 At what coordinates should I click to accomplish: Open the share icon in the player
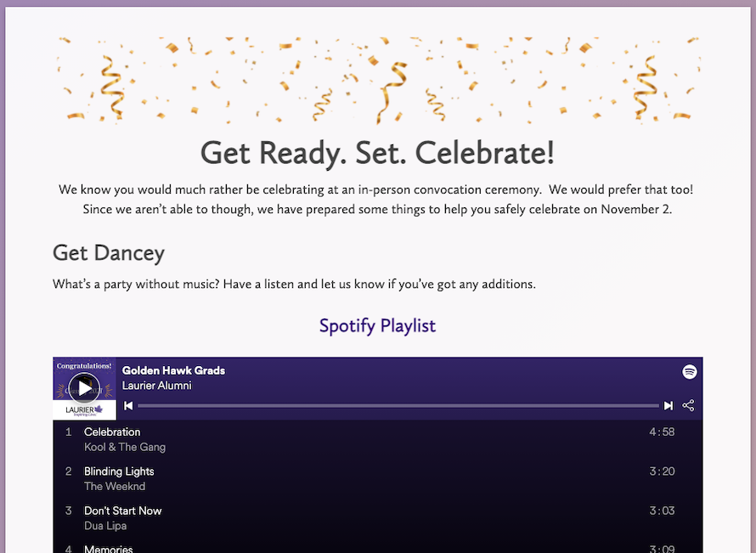coord(688,406)
